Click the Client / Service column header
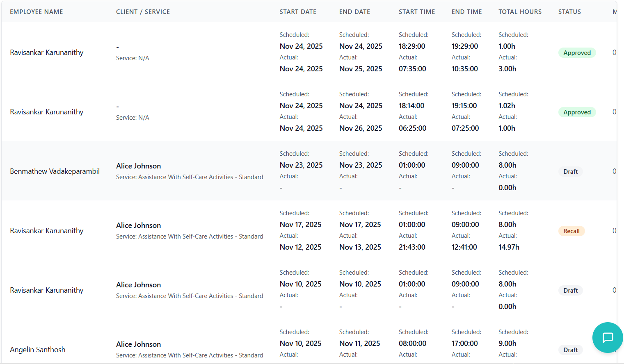Screen dimensions: 624x364 [143, 12]
